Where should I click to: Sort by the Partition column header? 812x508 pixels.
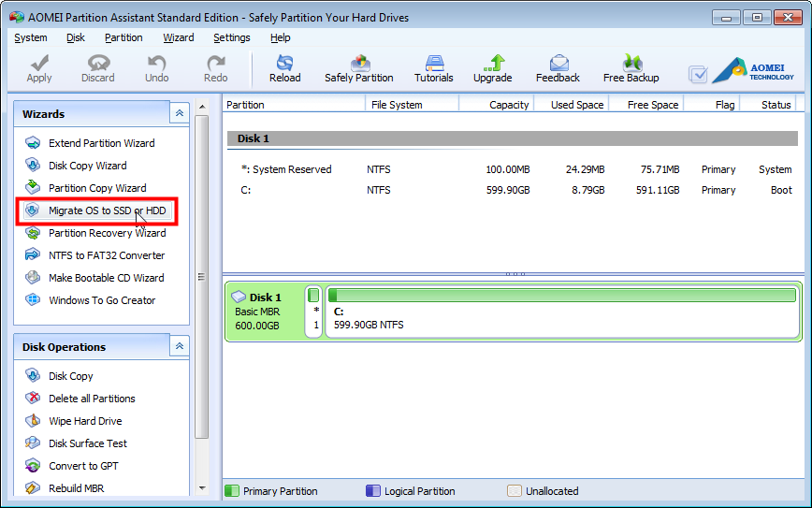[295, 105]
